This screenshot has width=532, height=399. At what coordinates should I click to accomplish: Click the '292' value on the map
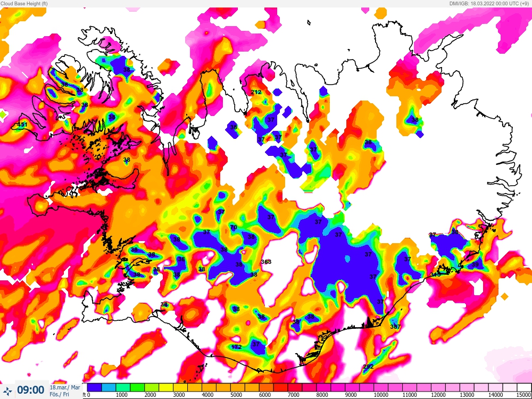tap(368, 367)
